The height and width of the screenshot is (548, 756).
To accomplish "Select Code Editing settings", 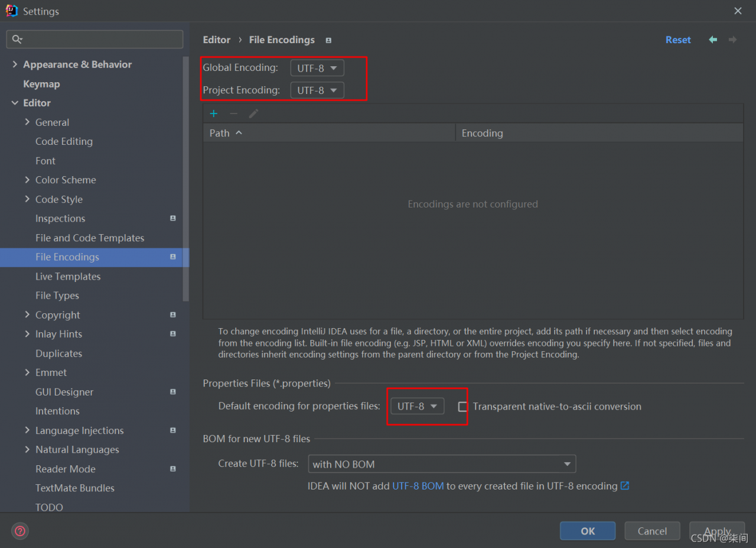I will tap(64, 141).
